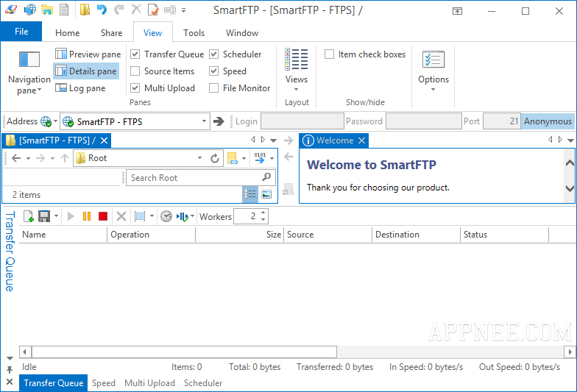Click the address protocol globe icon
The height and width of the screenshot is (392, 577).
coord(46,121)
